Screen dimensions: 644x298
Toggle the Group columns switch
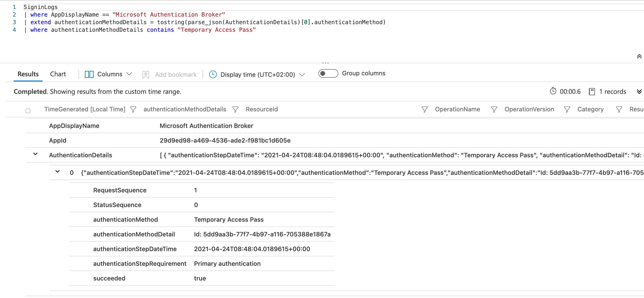pyautogui.click(x=328, y=73)
